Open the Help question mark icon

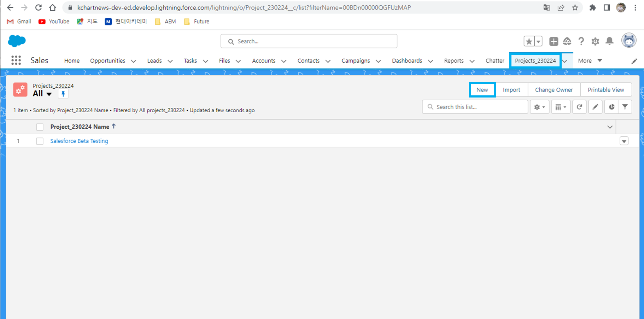[x=581, y=41]
